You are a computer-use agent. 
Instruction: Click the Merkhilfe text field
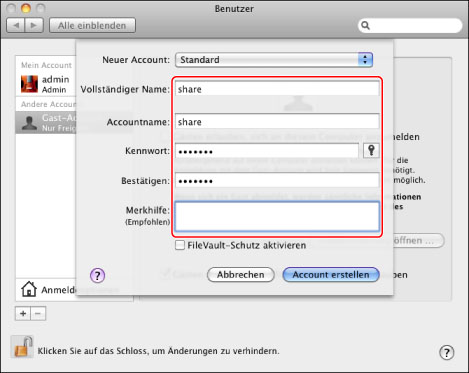277,216
